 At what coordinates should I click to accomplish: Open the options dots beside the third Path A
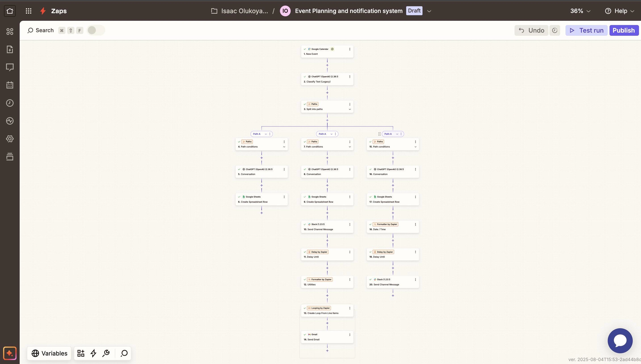401,134
